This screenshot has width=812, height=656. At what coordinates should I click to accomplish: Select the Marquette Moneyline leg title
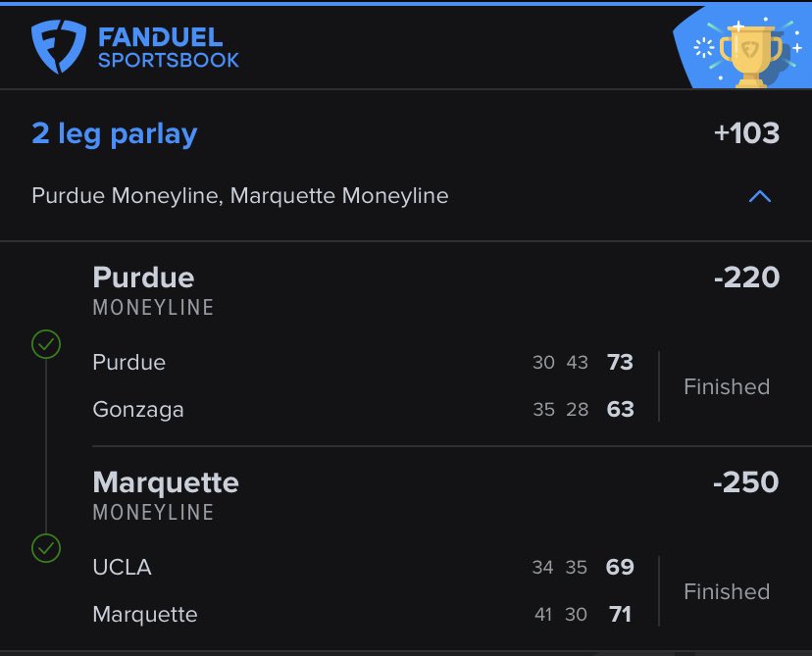166,495
